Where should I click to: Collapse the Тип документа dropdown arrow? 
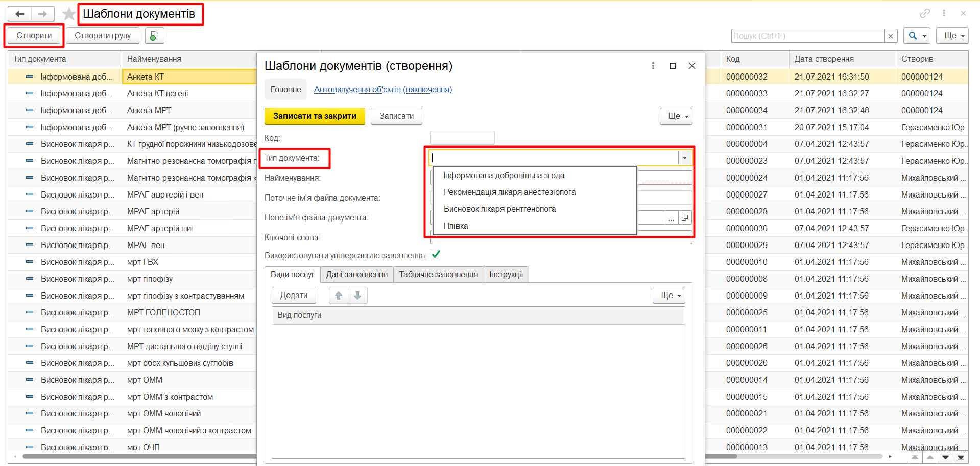click(685, 158)
